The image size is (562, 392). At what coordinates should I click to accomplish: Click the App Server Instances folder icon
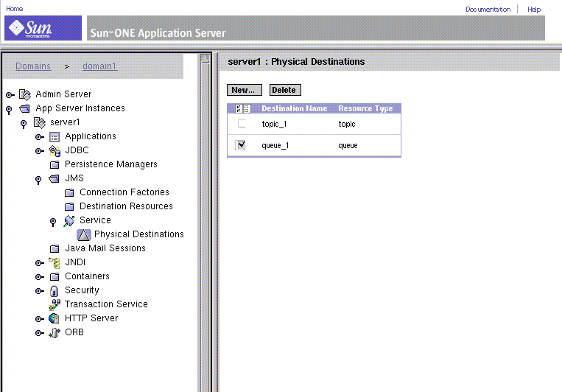click(x=24, y=108)
